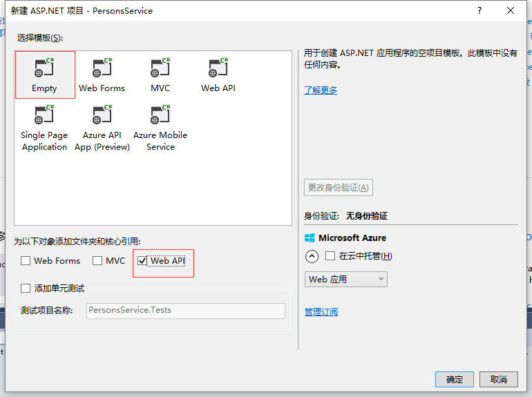Select the Azure Mobile Service template
This screenshot has width=532, height=397.
tap(160, 128)
